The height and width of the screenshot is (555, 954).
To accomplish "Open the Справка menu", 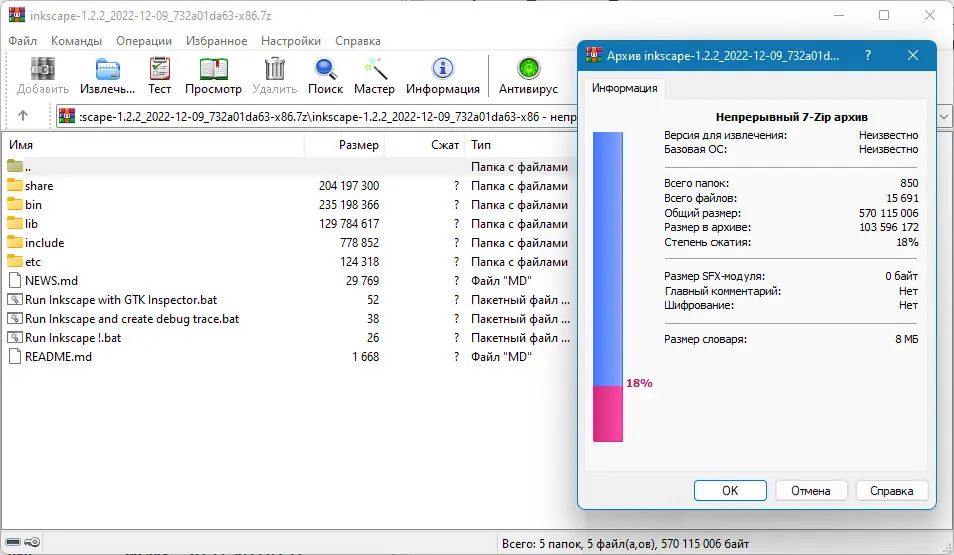I will [x=358, y=41].
